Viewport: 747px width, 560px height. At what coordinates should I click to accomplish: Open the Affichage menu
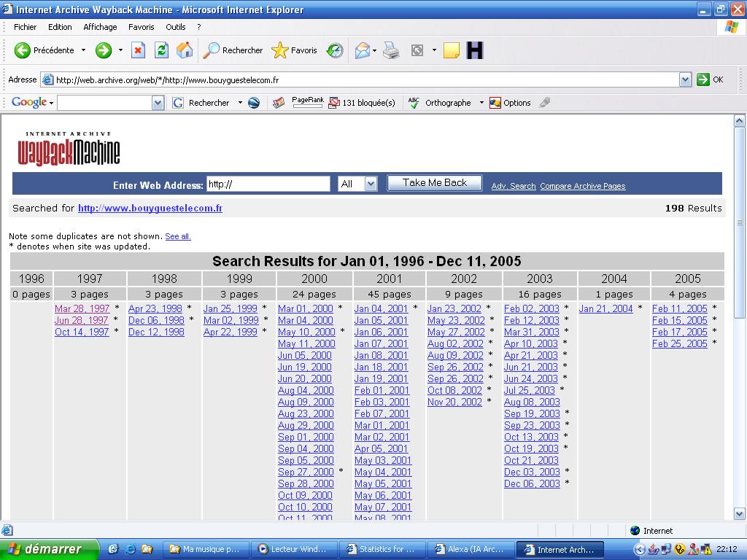[x=100, y=27]
